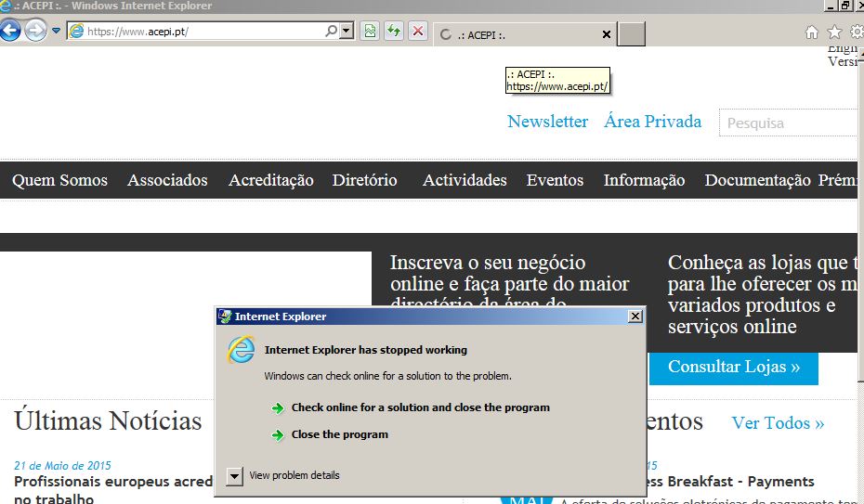This screenshot has width=864, height=504.
Task: Open Favorites star icon
Action: tap(835, 32)
